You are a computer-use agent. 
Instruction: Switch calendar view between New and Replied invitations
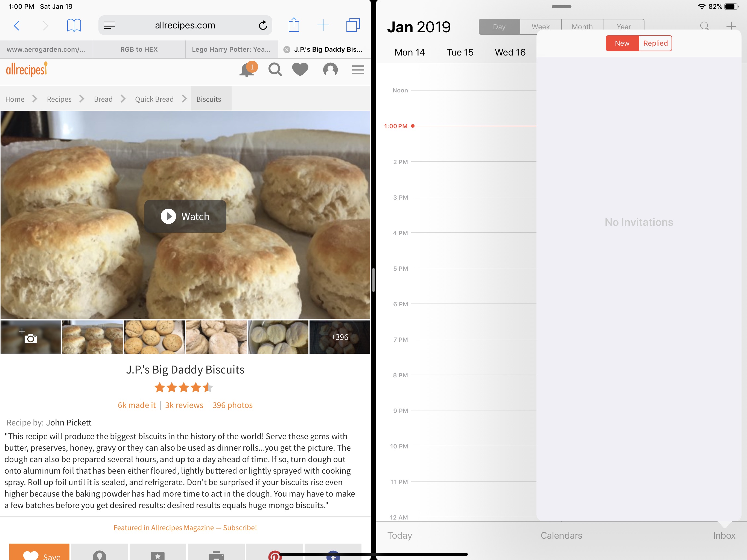[639, 43]
